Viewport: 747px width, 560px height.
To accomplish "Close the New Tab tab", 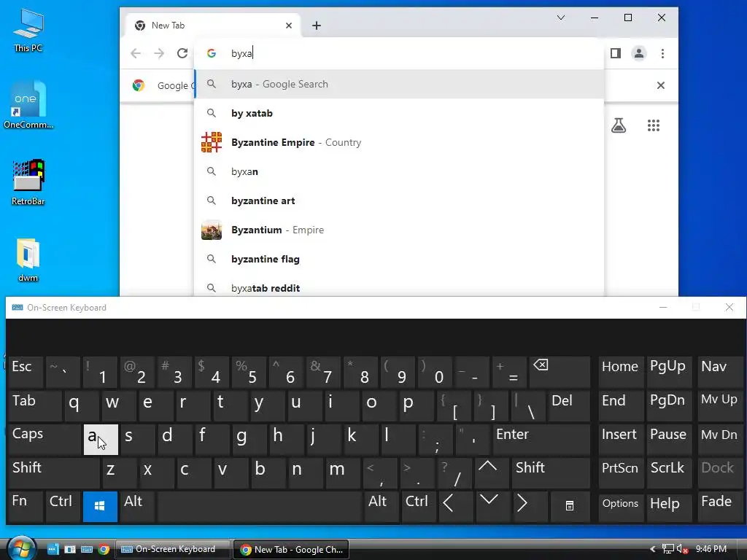I will [x=289, y=26].
